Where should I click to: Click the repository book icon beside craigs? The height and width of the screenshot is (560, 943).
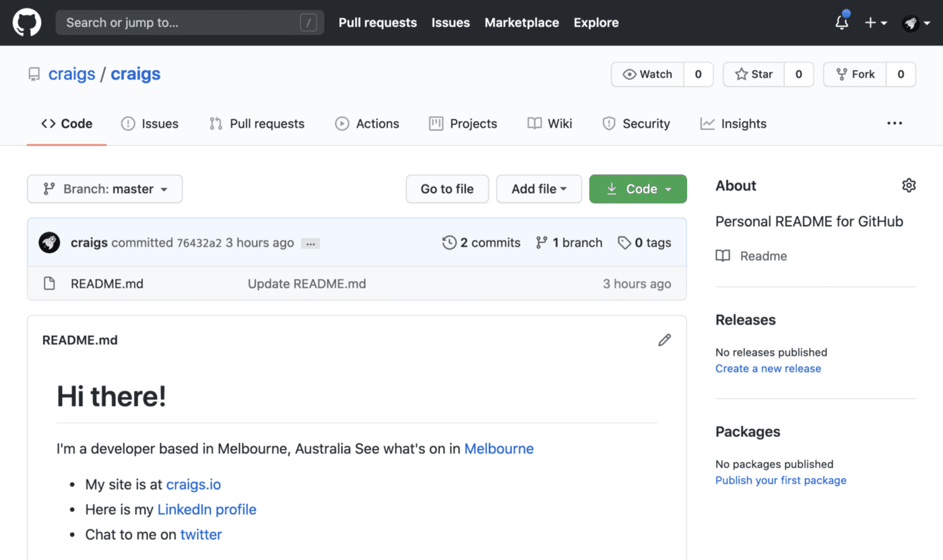click(34, 75)
